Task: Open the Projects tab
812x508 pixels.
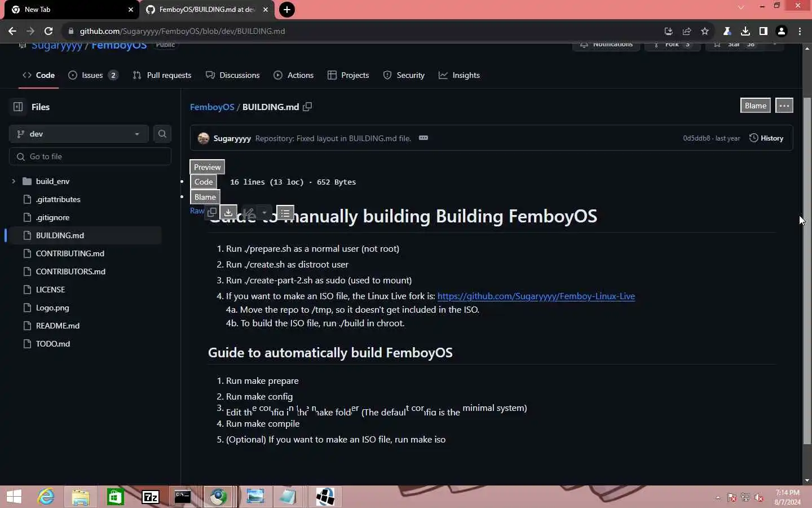Action: (348, 75)
